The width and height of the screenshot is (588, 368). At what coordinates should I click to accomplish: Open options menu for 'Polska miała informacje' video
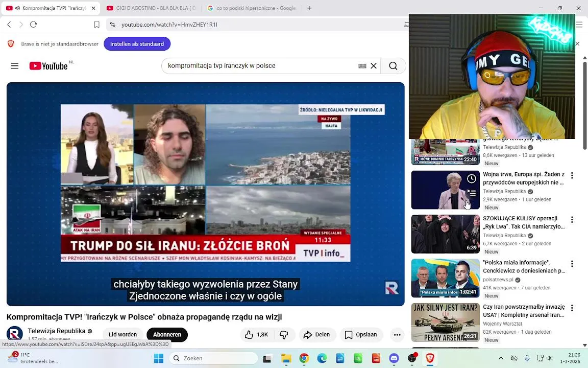coord(572,264)
